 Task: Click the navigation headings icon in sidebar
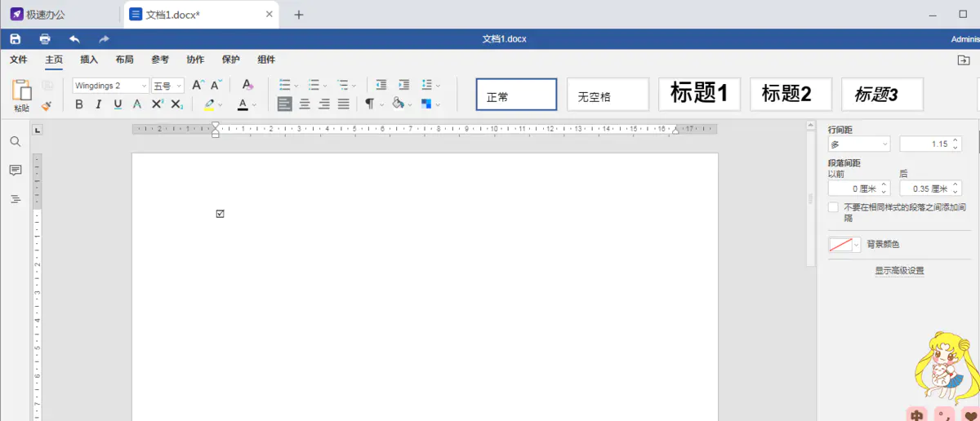(x=15, y=199)
